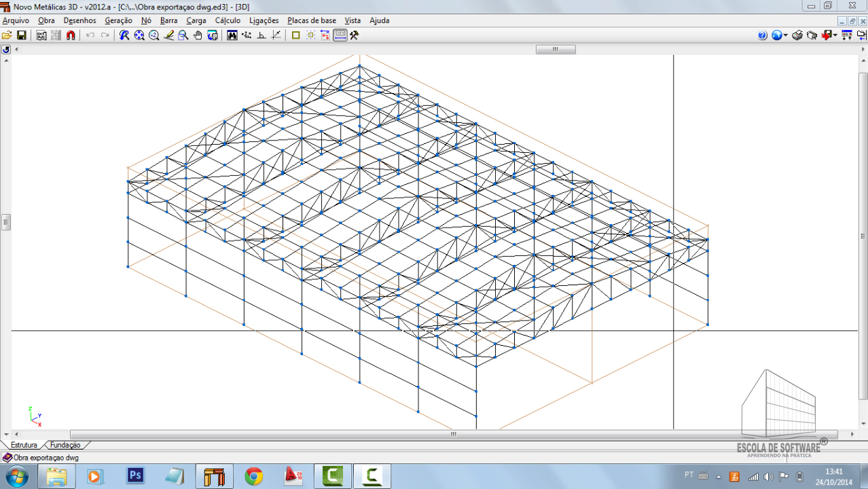
Task: Toggle the red magnet snap tool
Action: (71, 35)
